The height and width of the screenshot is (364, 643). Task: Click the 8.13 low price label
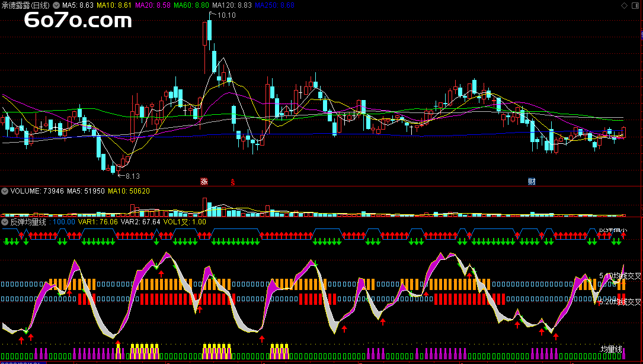[133, 176]
